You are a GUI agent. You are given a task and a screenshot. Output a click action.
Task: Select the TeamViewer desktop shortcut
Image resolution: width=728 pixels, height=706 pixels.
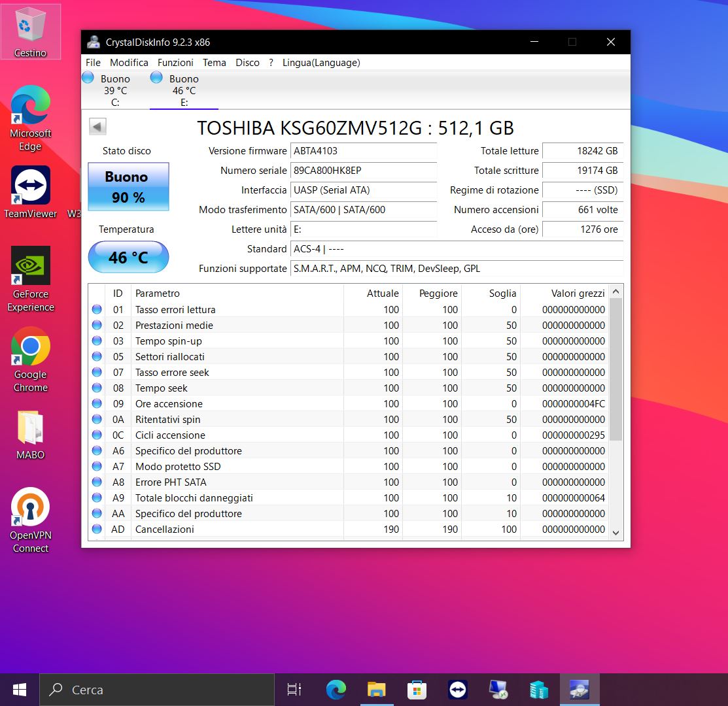(x=30, y=192)
